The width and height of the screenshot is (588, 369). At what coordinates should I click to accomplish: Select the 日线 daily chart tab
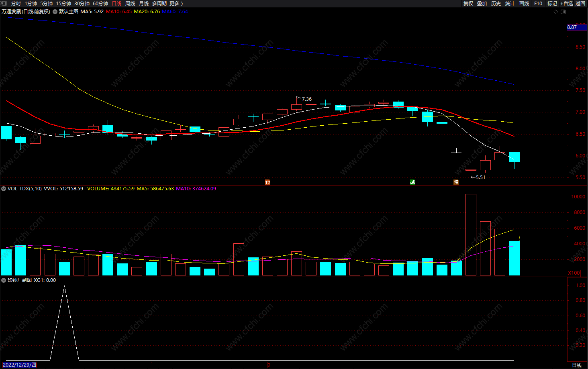[x=116, y=3]
